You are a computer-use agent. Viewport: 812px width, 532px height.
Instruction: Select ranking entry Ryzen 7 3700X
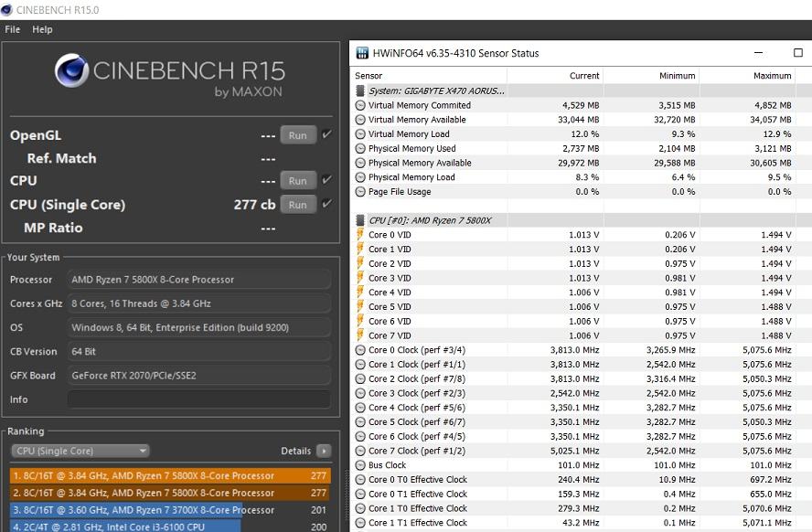coord(170,510)
